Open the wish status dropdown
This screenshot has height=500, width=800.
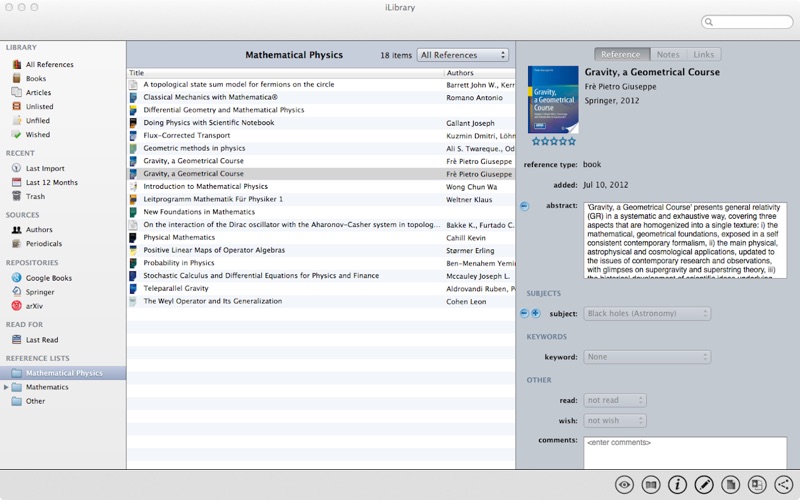(615, 421)
